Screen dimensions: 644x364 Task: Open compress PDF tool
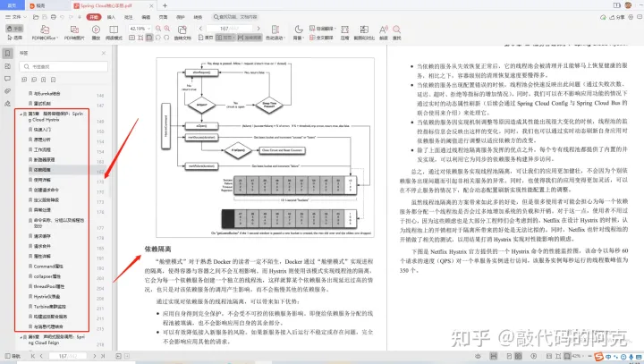coord(344,32)
